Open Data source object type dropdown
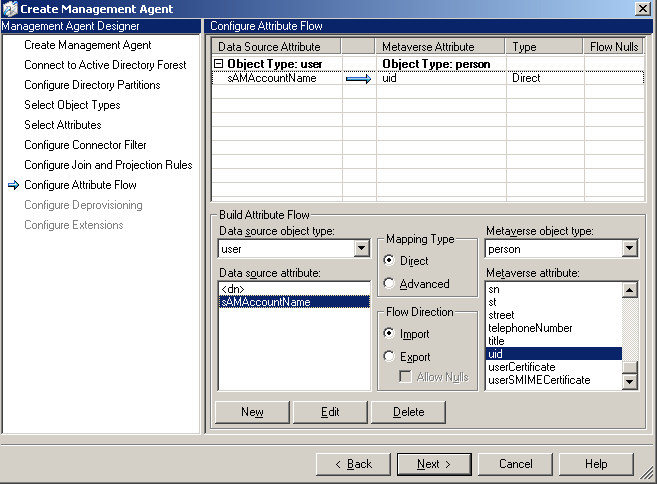657x484 pixels. pyautogui.click(x=361, y=249)
